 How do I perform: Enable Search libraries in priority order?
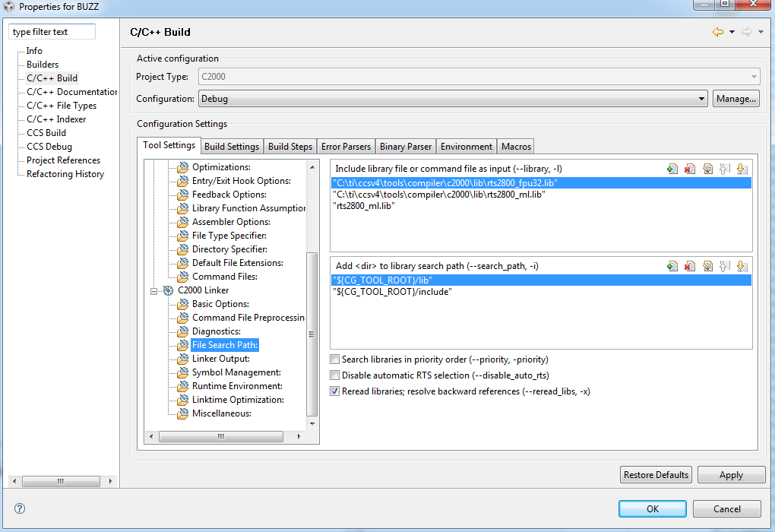tap(335, 359)
